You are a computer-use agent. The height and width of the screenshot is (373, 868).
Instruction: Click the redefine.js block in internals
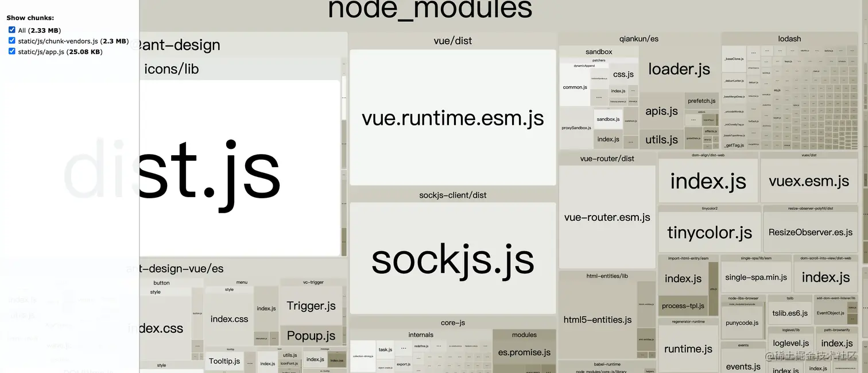point(421,346)
